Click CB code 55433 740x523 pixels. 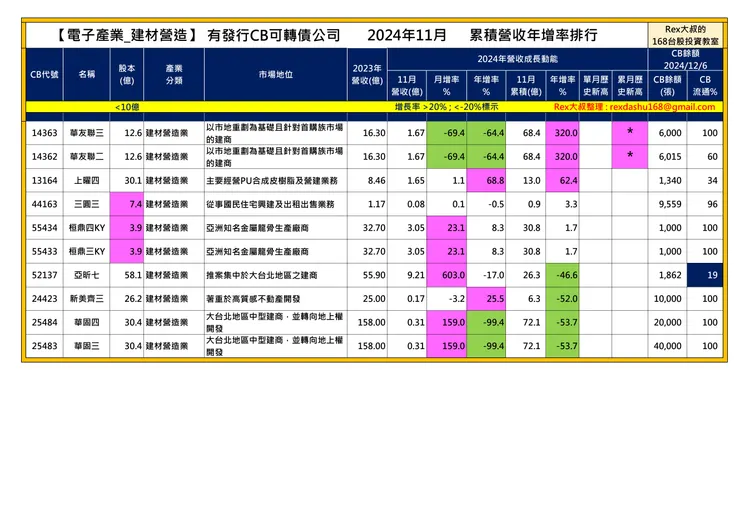point(44,251)
